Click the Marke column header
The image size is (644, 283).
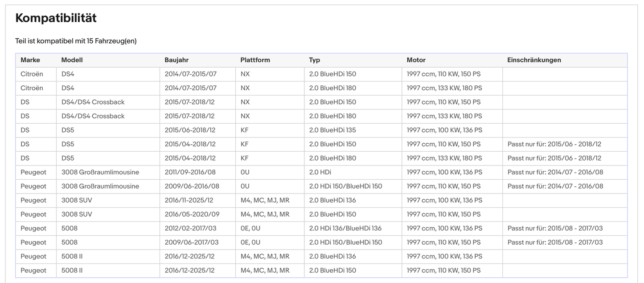click(30, 60)
